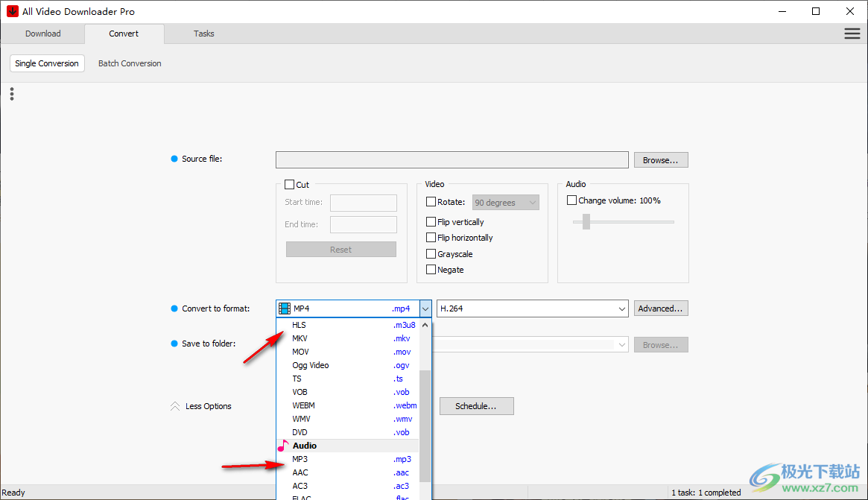Choose AAC audio format
The width and height of the screenshot is (868, 500).
coord(348,472)
